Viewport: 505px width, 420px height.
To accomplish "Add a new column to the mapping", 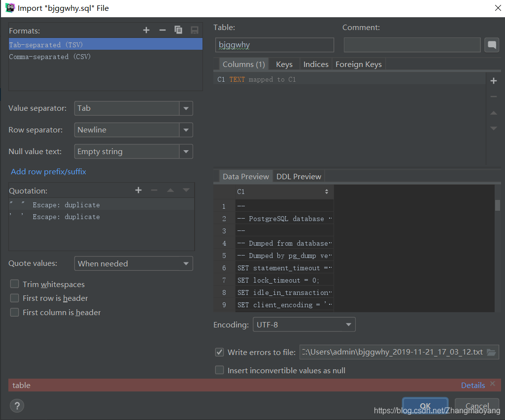I will point(494,81).
